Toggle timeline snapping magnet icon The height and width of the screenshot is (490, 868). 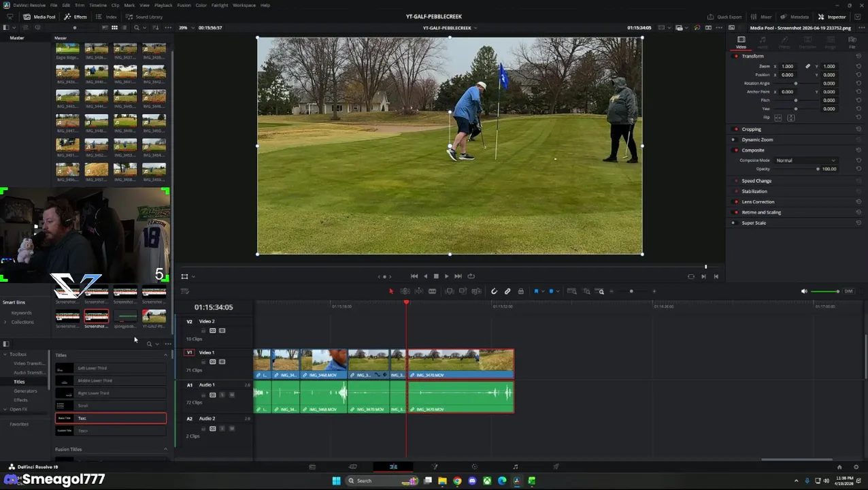pos(495,291)
